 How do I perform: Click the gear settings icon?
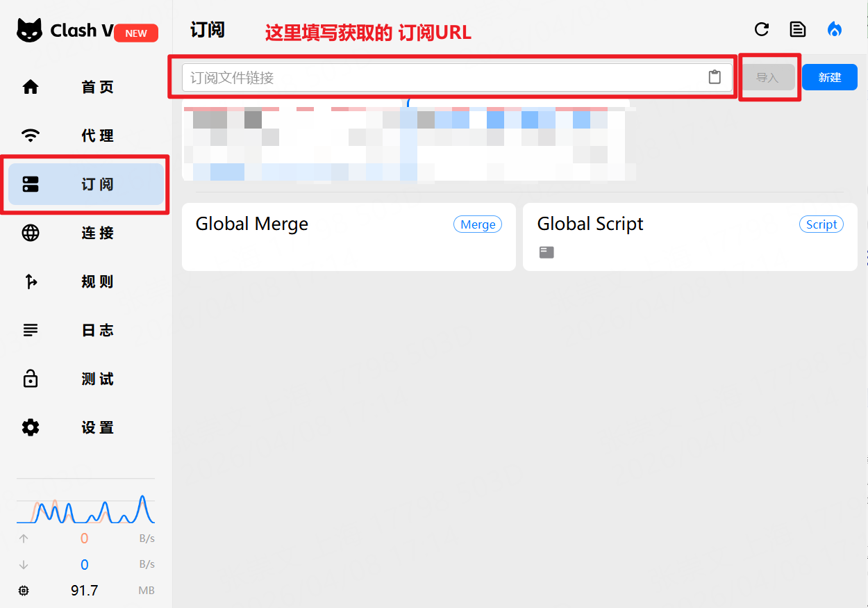tap(31, 427)
